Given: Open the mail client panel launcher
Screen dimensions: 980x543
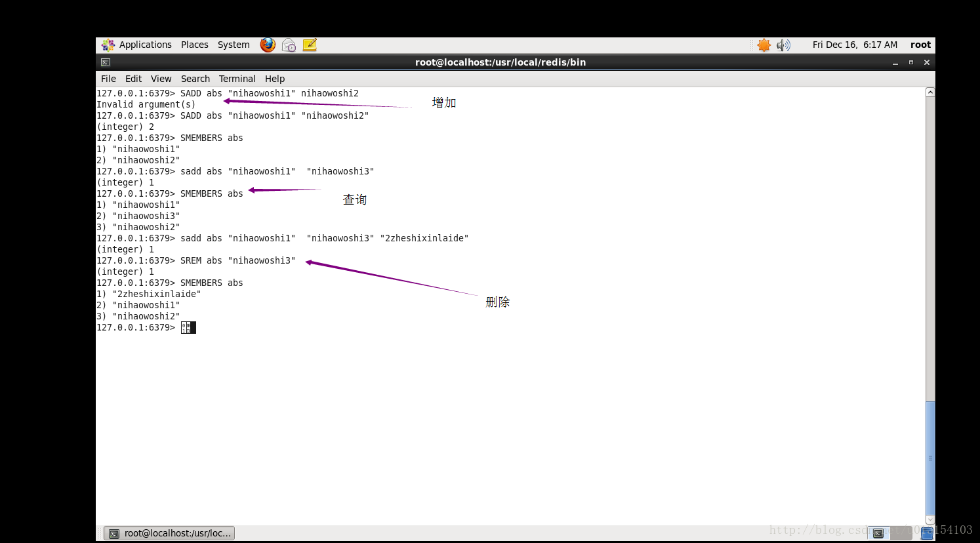Looking at the screenshot, I should click(x=289, y=45).
